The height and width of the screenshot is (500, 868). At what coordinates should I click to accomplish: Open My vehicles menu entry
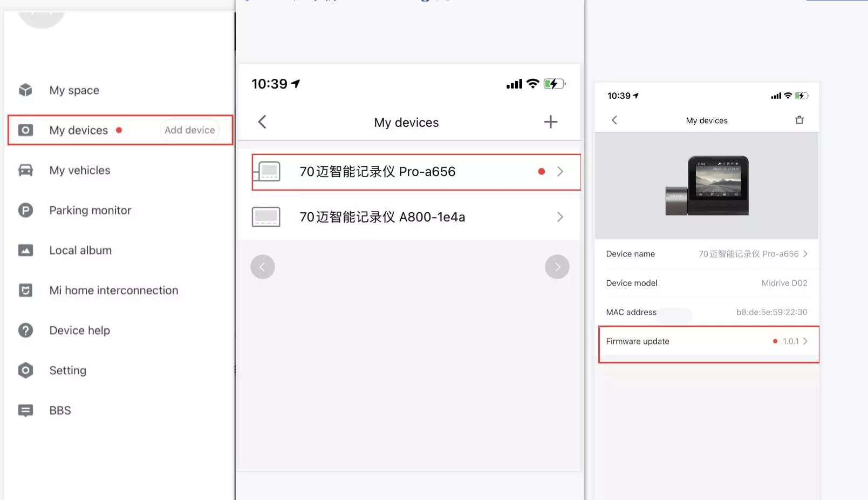tap(80, 170)
